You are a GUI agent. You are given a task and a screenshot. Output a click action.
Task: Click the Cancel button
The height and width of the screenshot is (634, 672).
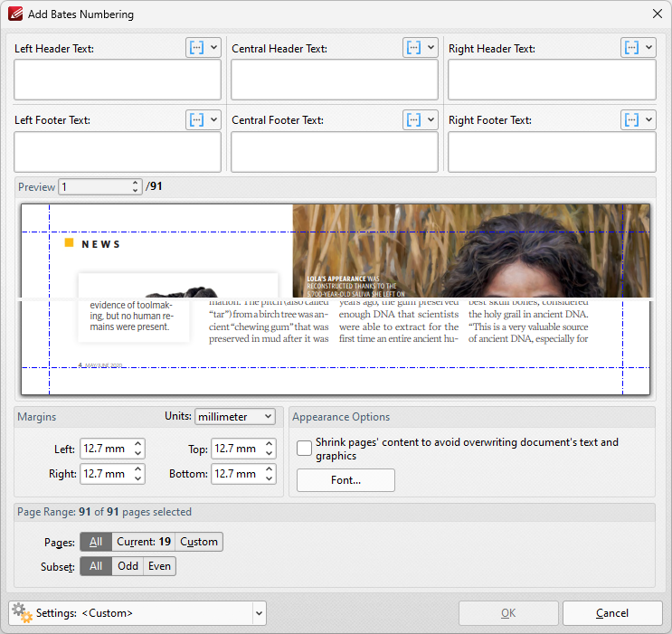pyautogui.click(x=612, y=613)
